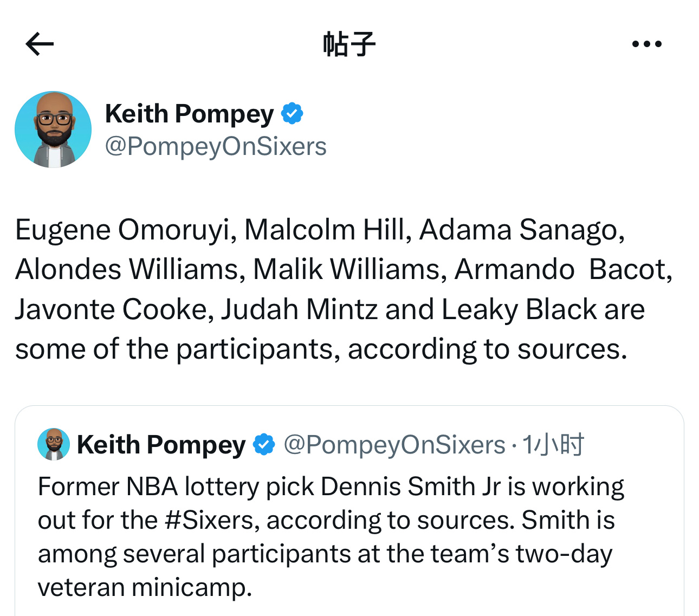Click the 1小时 timestamp in the quoted post
This screenshot has width=699, height=616.
[x=553, y=445]
